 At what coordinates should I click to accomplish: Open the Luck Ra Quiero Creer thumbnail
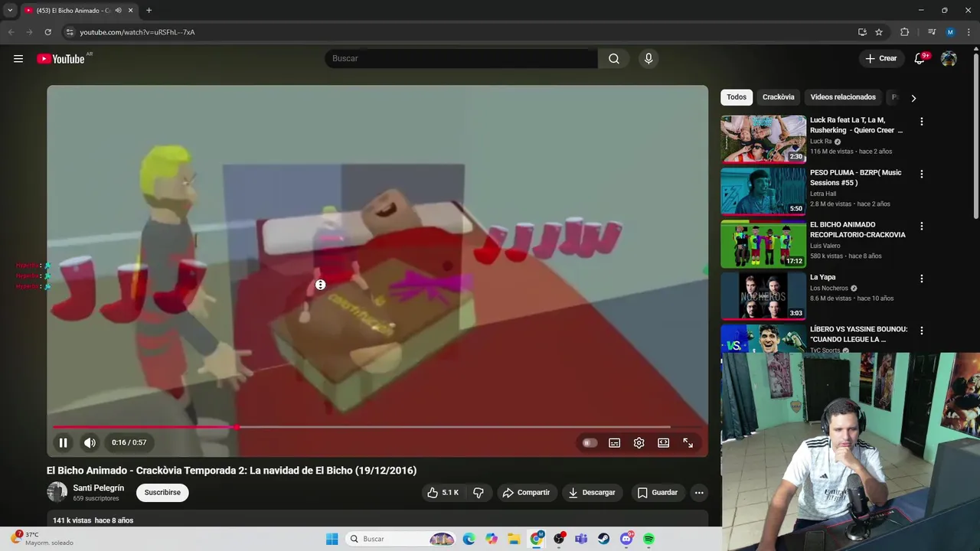coord(763,139)
